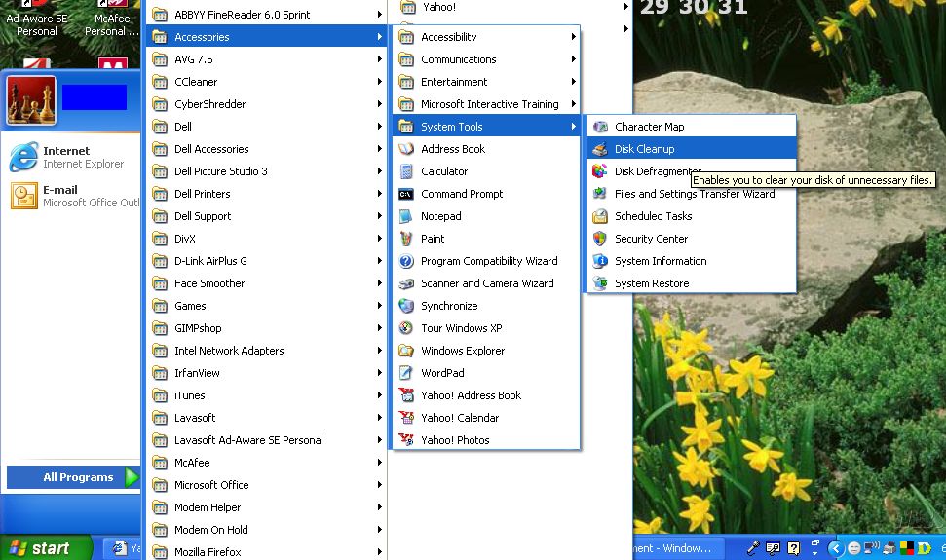Click Ad-Aware SE Personal desktop shortcut
Screen dimensions: 946x560
pyautogui.click(x=36, y=19)
